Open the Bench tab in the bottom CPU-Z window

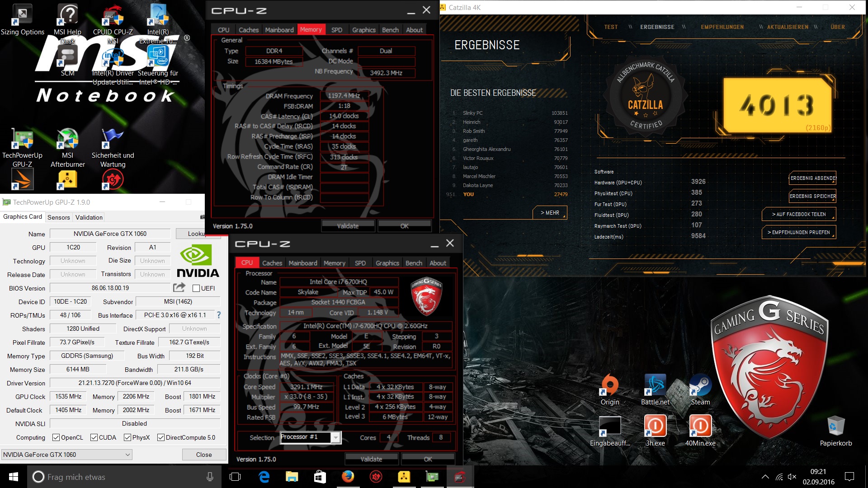[x=414, y=263]
